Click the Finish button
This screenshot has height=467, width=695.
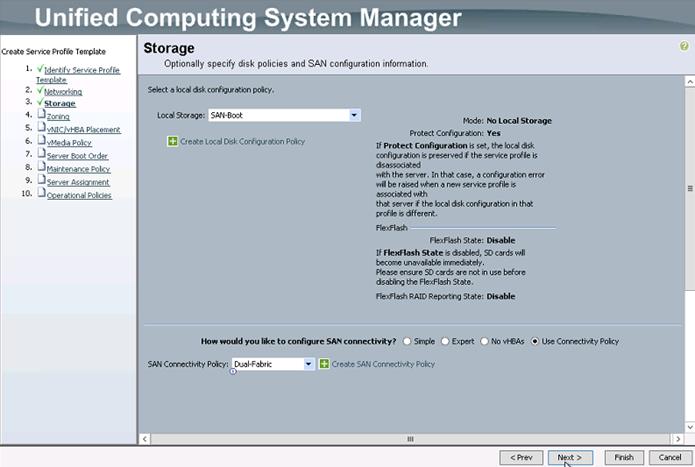pyautogui.click(x=624, y=457)
